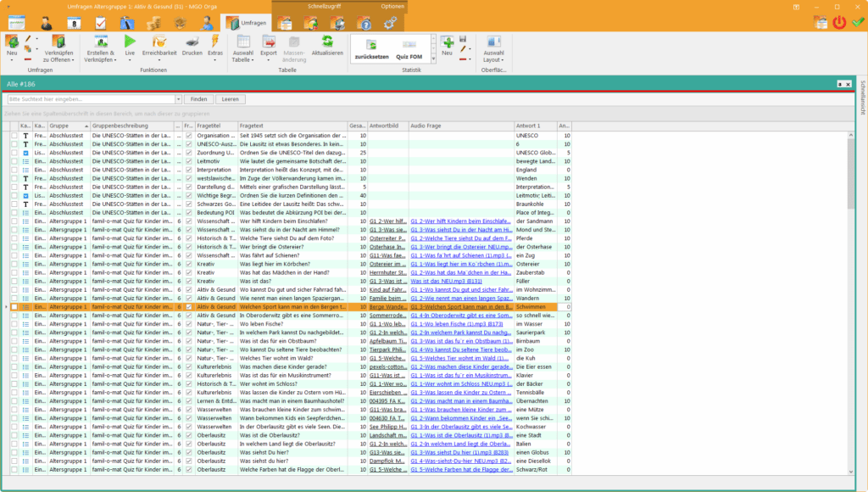This screenshot has height=492, width=868.
Task: Click the red power icon
Action: pyautogui.click(x=839, y=23)
